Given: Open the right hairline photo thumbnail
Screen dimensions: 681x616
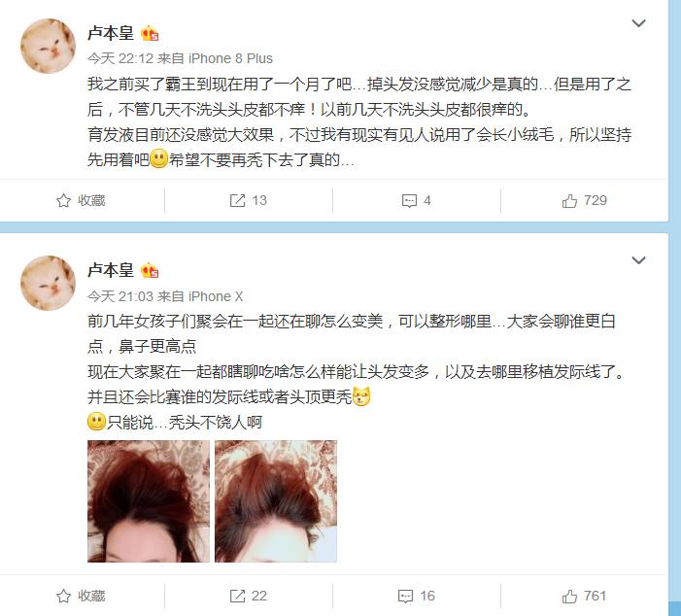Looking at the screenshot, I should coord(276,501).
